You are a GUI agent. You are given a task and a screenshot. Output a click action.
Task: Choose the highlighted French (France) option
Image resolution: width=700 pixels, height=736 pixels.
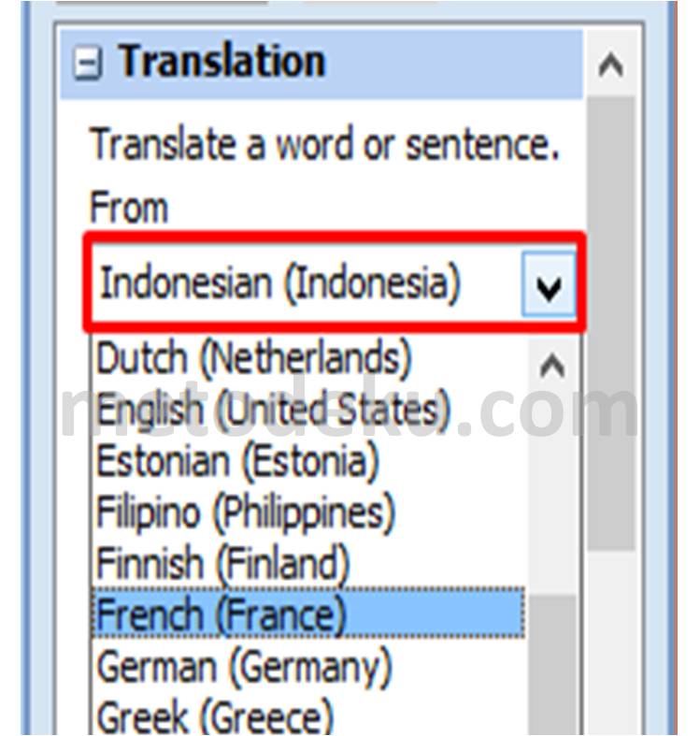pos(308,613)
